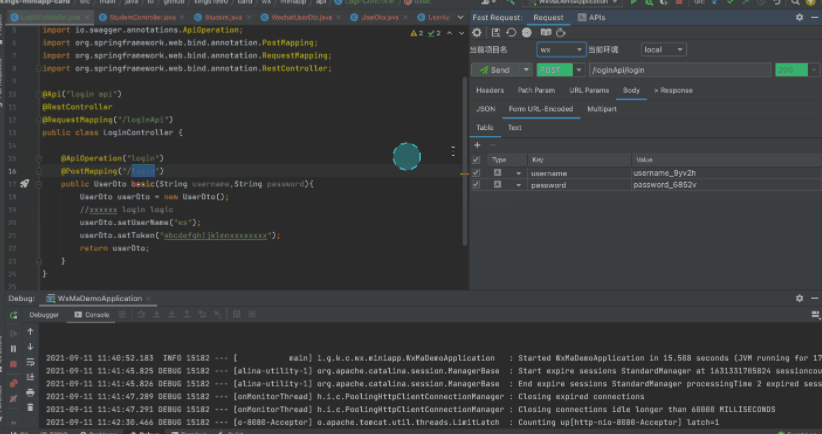The image size is (822, 434).
Task: Open the JSON body tab
Action: [x=486, y=108]
